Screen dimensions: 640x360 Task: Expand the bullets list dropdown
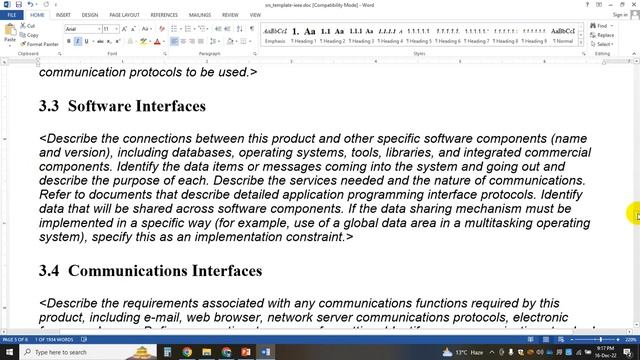[180, 29]
